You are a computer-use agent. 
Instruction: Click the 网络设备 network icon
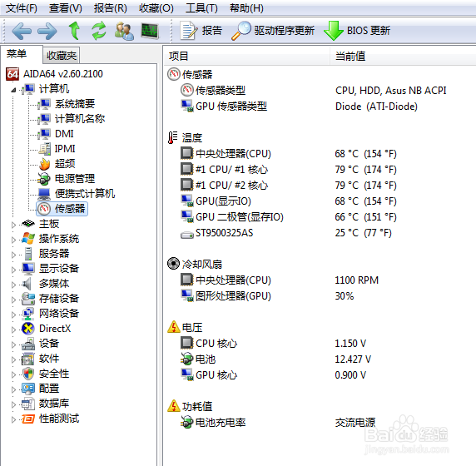click(x=28, y=313)
